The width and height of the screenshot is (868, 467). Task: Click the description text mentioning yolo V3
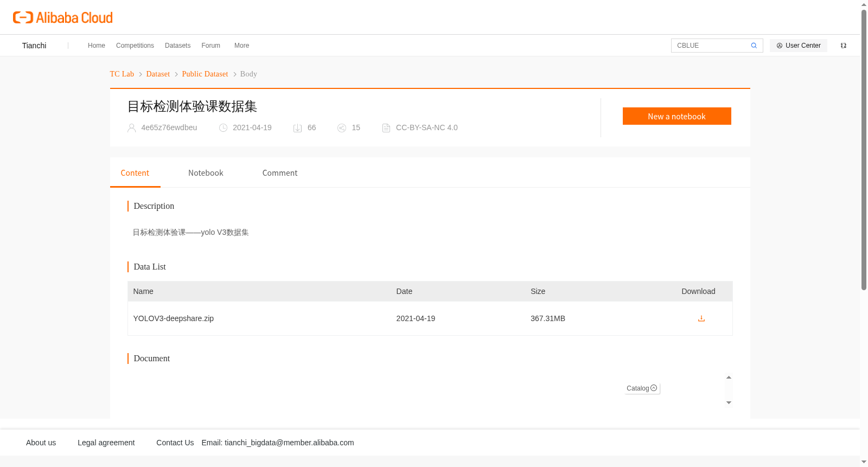pyautogui.click(x=191, y=232)
